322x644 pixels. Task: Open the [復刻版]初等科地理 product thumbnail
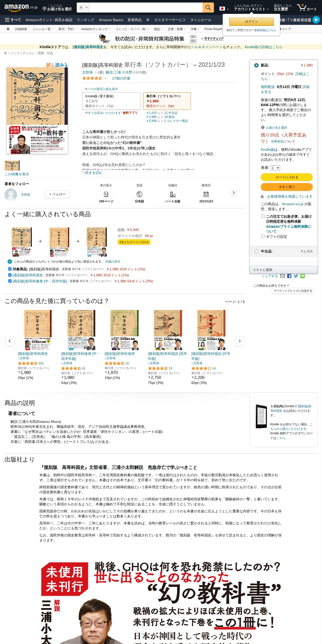point(124,330)
